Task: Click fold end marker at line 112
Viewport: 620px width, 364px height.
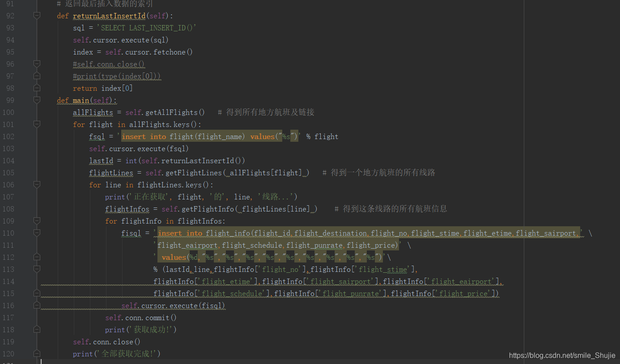Action: click(37, 257)
